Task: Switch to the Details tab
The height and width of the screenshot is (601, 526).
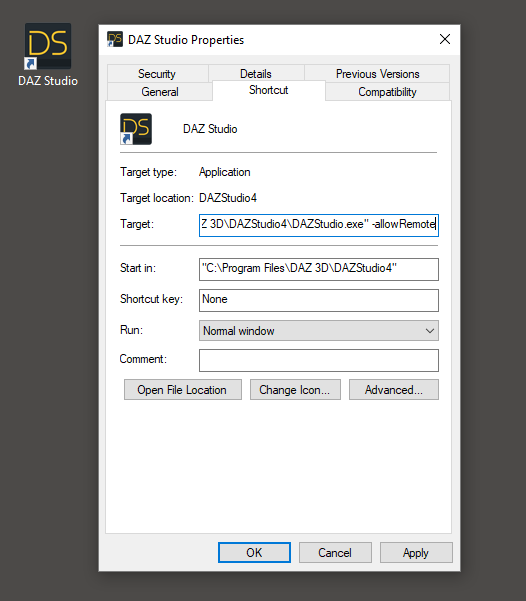Action: point(256,74)
